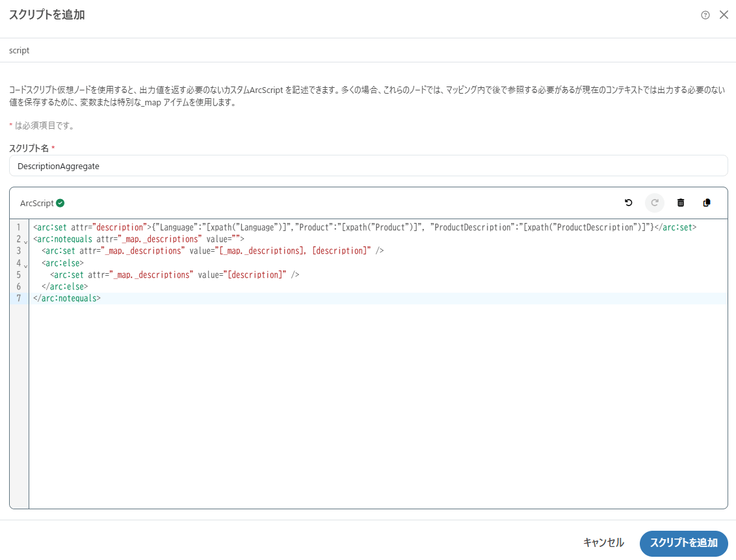Click the closing </arc:notequals> tag on line 7

click(x=67, y=298)
